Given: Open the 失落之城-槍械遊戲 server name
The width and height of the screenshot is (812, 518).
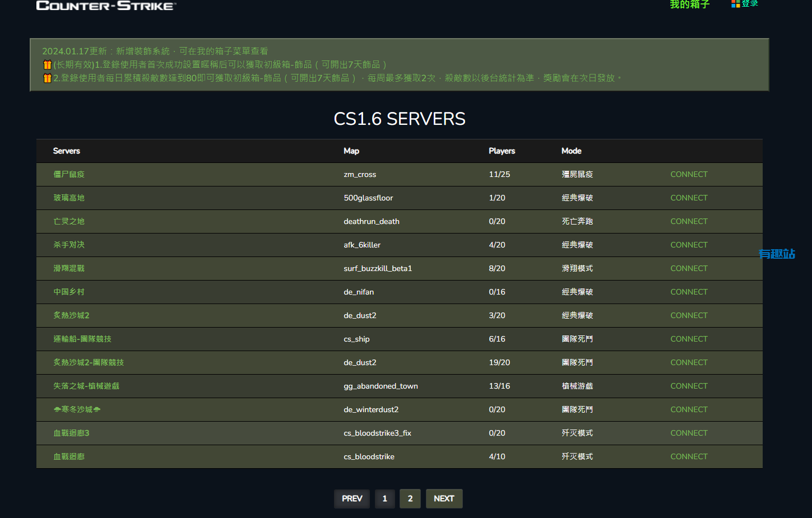Looking at the screenshot, I should (x=86, y=386).
